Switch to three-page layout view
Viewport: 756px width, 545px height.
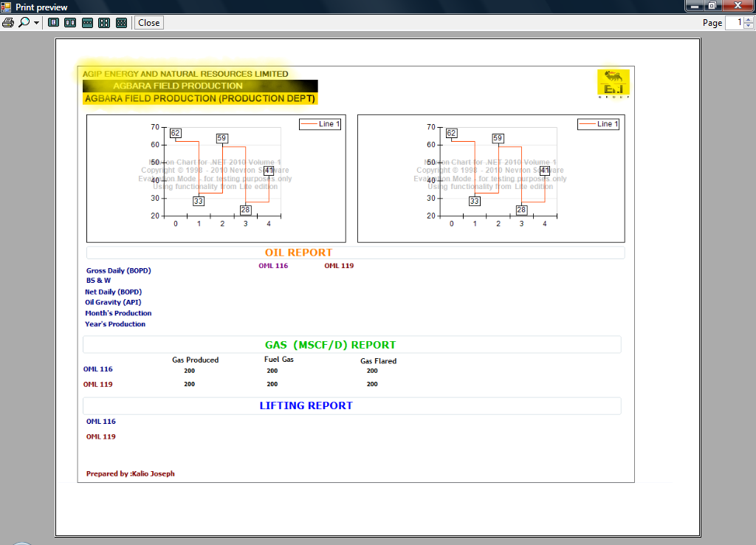tap(87, 23)
